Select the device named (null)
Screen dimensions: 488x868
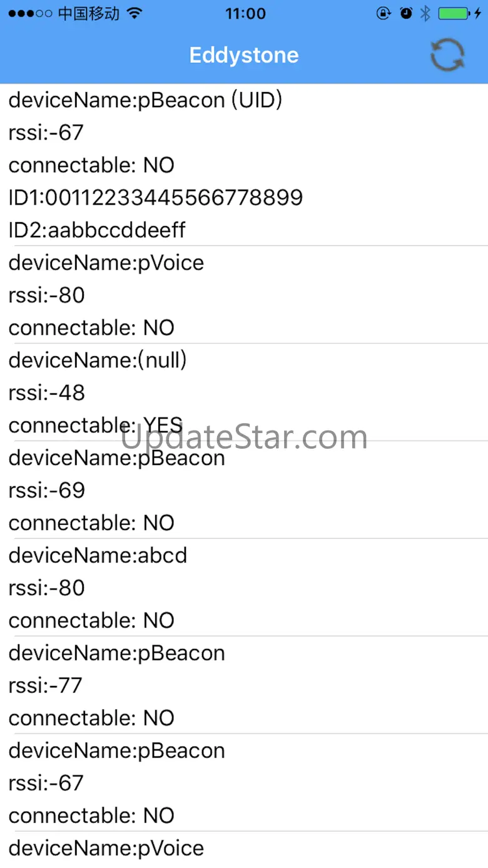[x=98, y=360]
